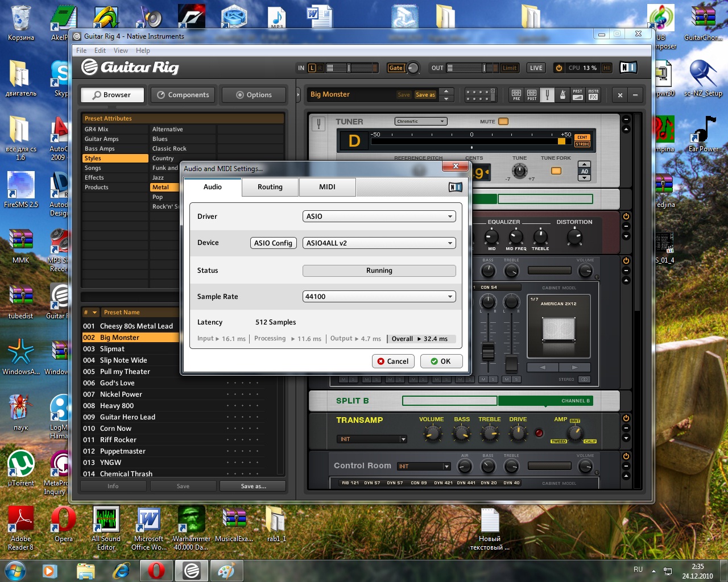Open the Chromatic tuner mode dropdown

click(421, 121)
